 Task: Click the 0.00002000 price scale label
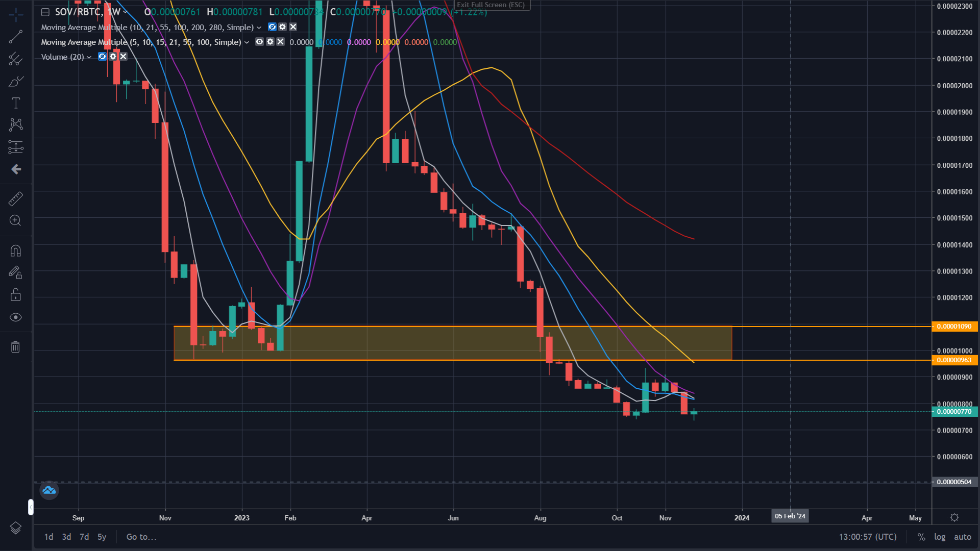tap(954, 86)
